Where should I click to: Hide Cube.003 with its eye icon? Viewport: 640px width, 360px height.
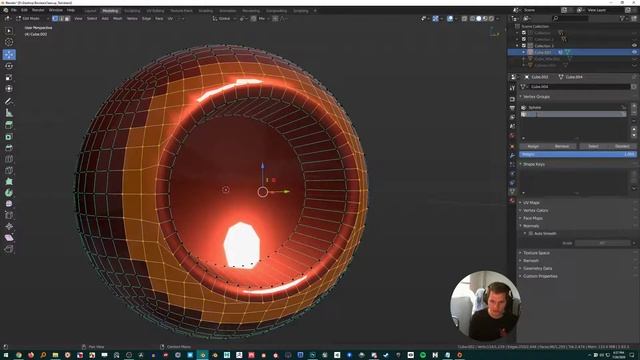click(634, 52)
